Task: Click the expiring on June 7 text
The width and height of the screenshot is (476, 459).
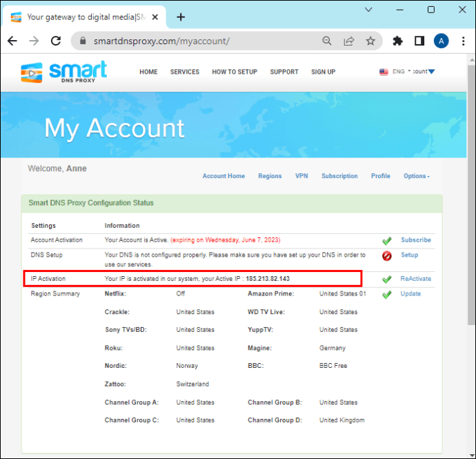Action: (x=226, y=240)
